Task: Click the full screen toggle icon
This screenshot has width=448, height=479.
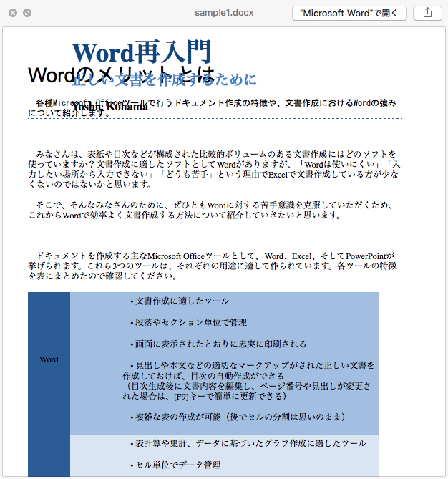Action: (x=27, y=13)
